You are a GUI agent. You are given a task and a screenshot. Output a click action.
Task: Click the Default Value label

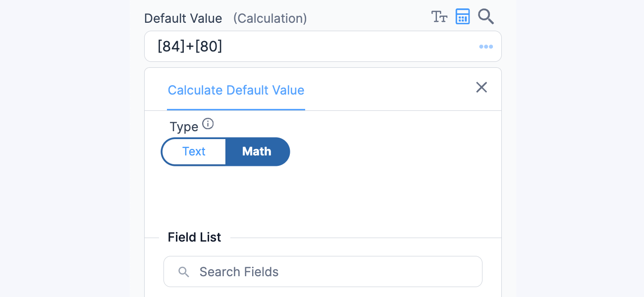click(x=183, y=18)
